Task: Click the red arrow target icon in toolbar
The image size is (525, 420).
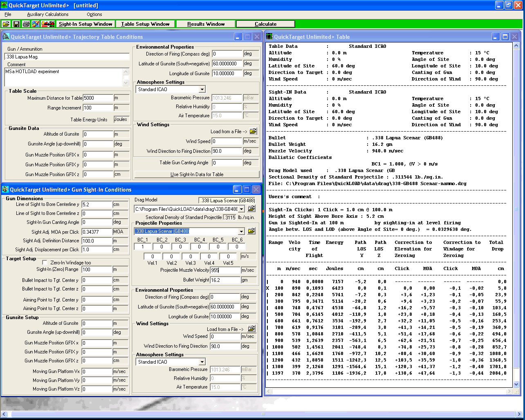Action: pos(48,24)
